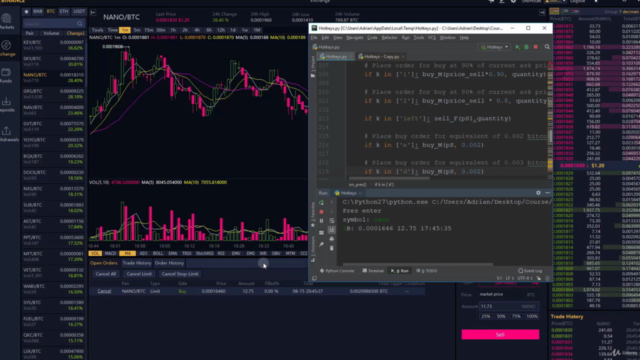
Task: Click the NANO amount input field
Action: point(509,306)
